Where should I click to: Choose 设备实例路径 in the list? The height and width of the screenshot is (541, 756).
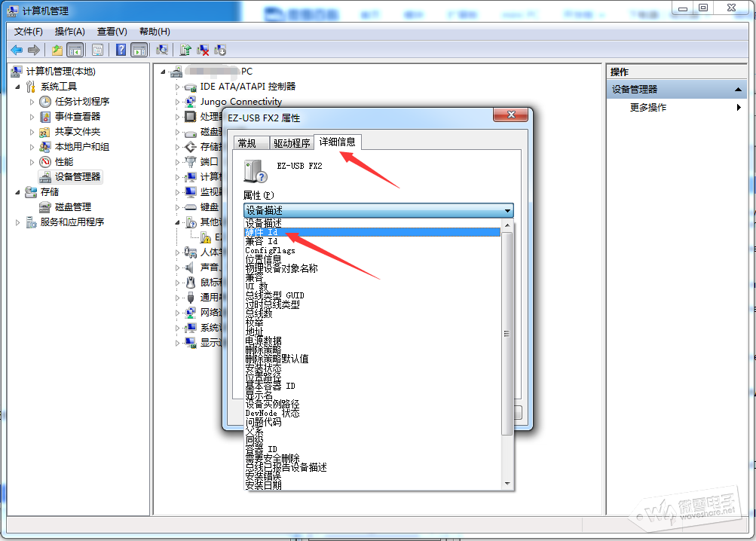pyautogui.click(x=372, y=404)
